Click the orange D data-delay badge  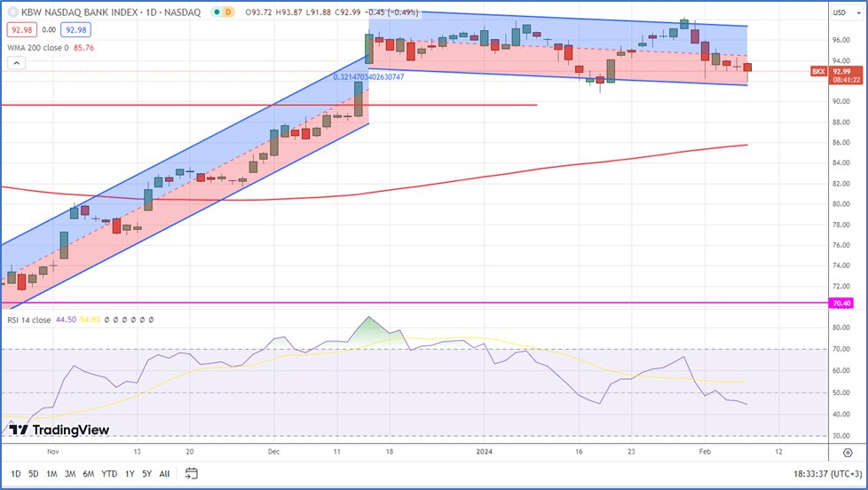coord(227,12)
